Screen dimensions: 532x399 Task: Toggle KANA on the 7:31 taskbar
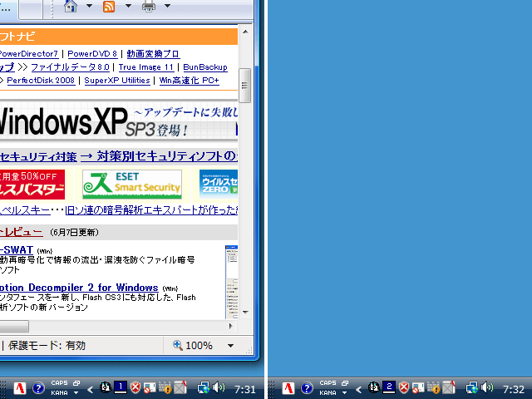pos(59,392)
